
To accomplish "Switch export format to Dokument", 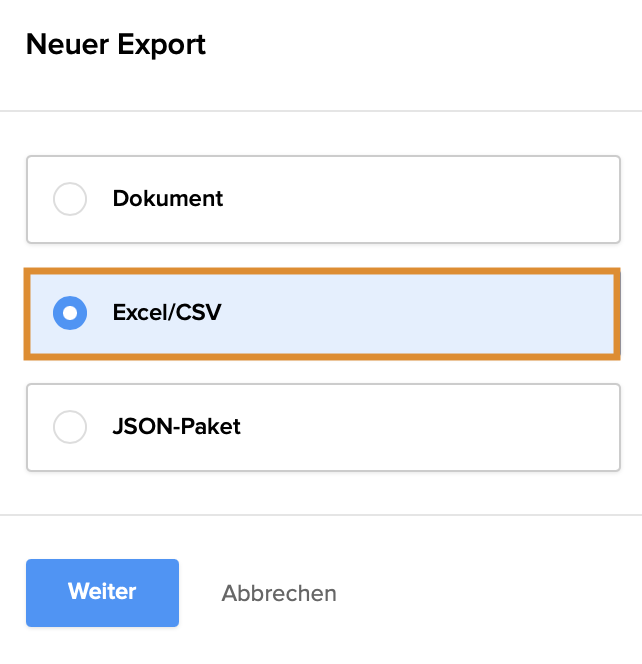I will 70,199.
